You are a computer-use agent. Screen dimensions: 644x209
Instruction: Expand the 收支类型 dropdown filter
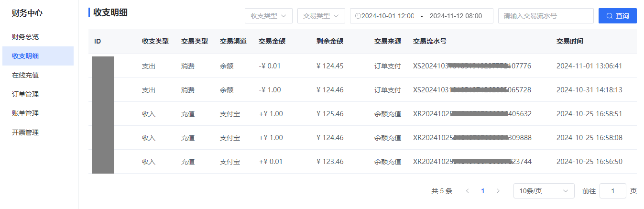coord(269,16)
